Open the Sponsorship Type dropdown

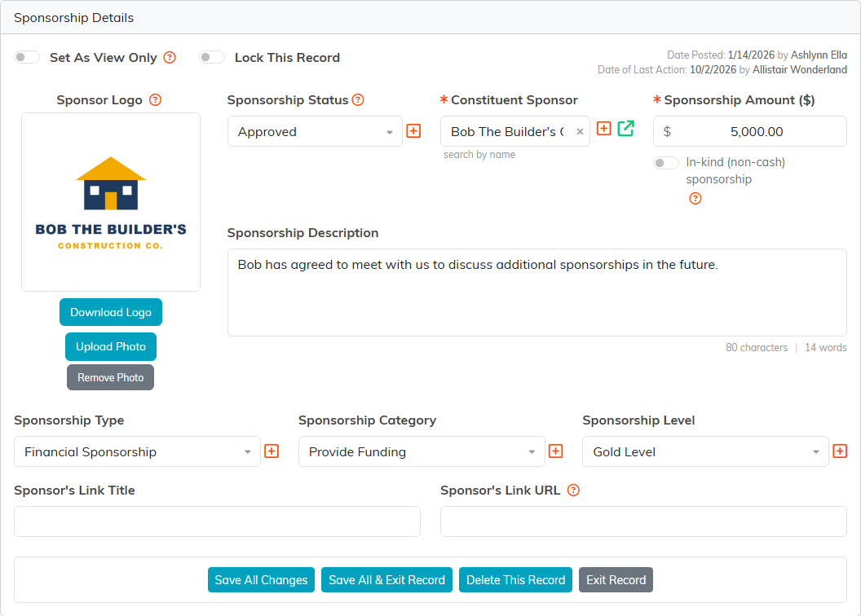tap(137, 452)
